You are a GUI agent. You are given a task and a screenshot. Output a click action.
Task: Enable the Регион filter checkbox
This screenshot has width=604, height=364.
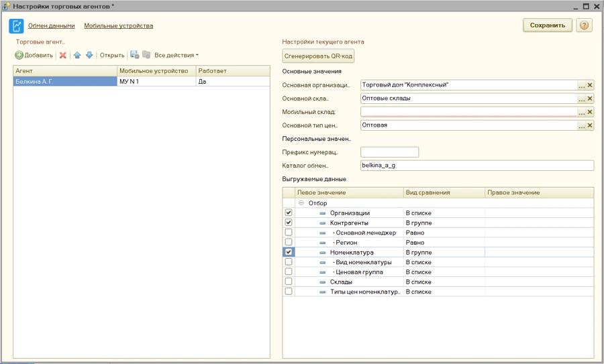[x=288, y=242]
